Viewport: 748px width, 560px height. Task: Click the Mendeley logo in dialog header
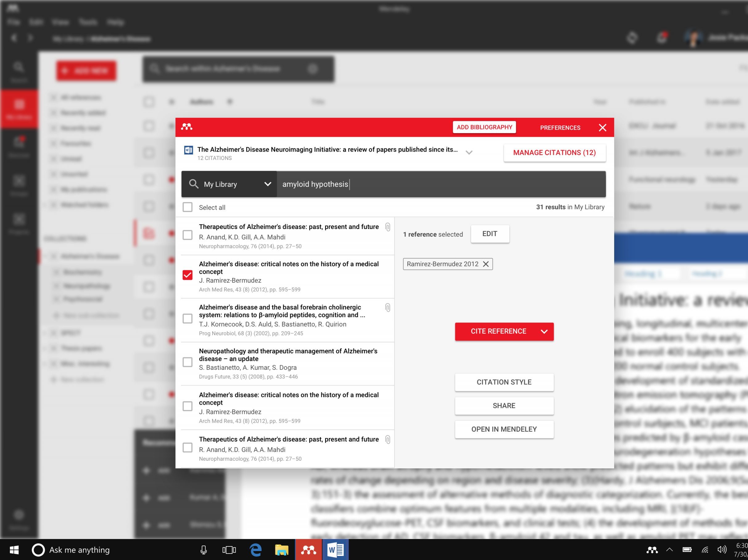pos(187,127)
